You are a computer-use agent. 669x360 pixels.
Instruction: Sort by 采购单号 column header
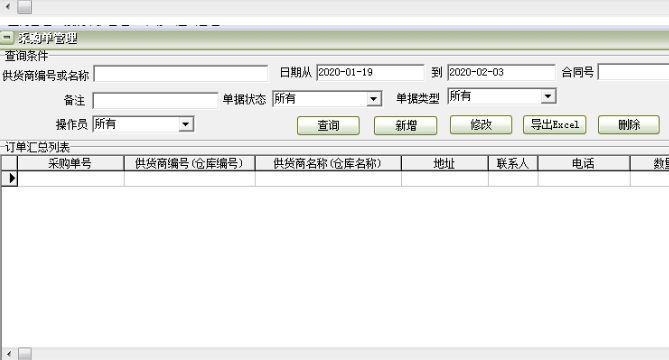[x=70, y=163]
